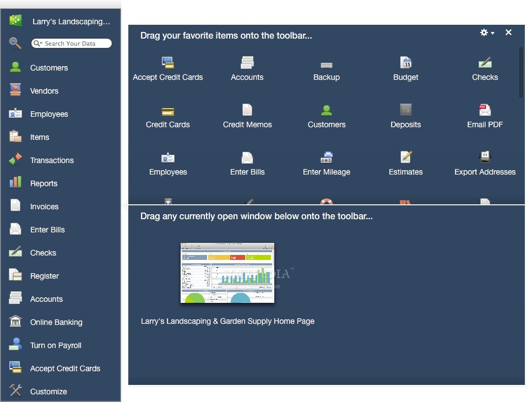
Task: Open Transactions from the sidebar
Action: (x=52, y=160)
